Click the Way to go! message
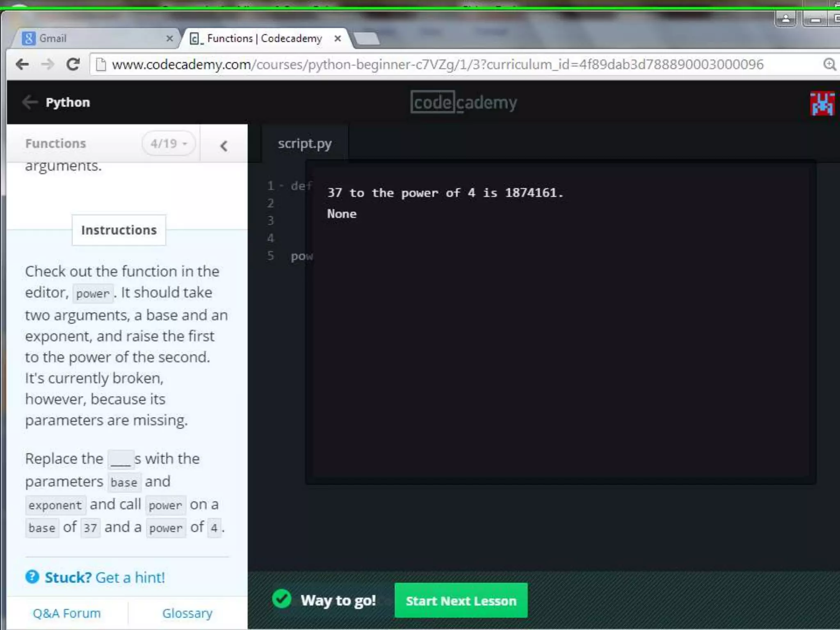This screenshot has width=840, height=630. coord(338,600)
